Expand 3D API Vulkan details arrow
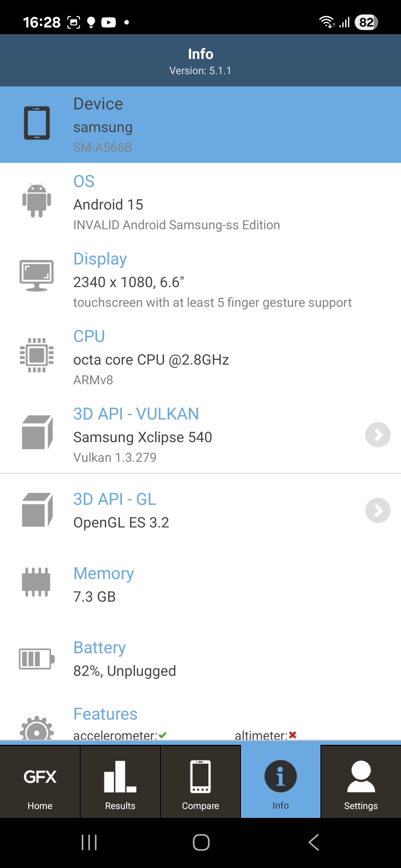The height and width of the screenshot is (868, 401). [378, 435]
